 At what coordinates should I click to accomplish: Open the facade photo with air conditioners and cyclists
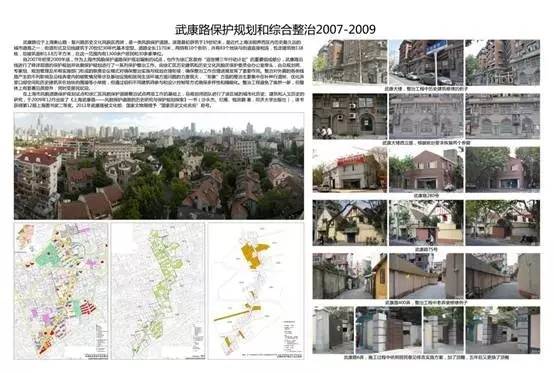[350, 116]
